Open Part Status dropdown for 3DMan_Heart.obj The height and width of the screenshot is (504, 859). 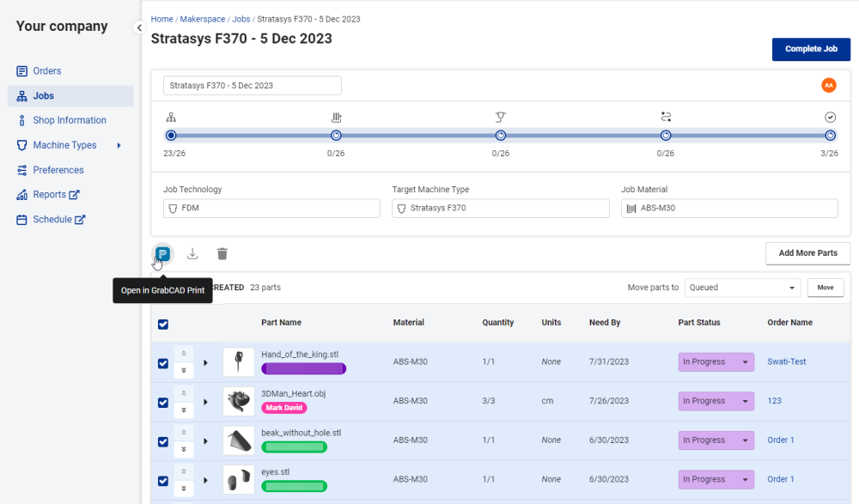[716, 401]
